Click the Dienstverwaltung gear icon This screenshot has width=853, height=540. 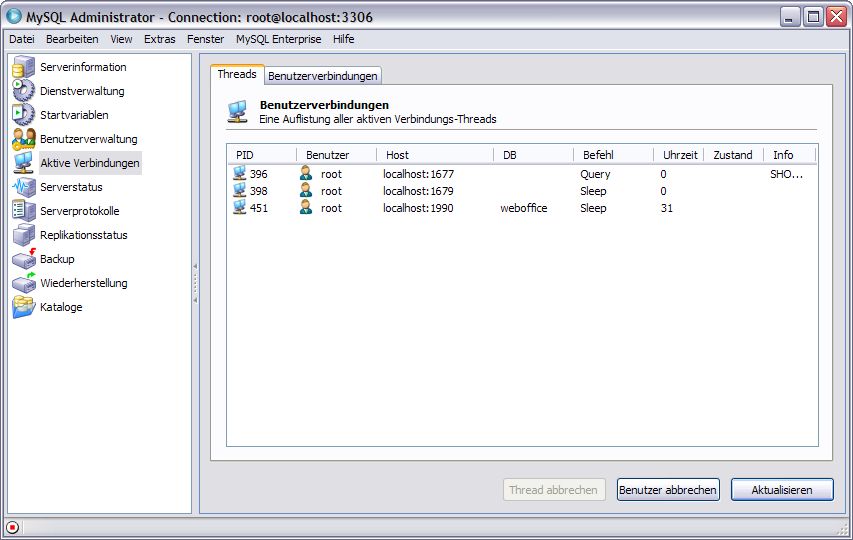(x=23, y=91)
